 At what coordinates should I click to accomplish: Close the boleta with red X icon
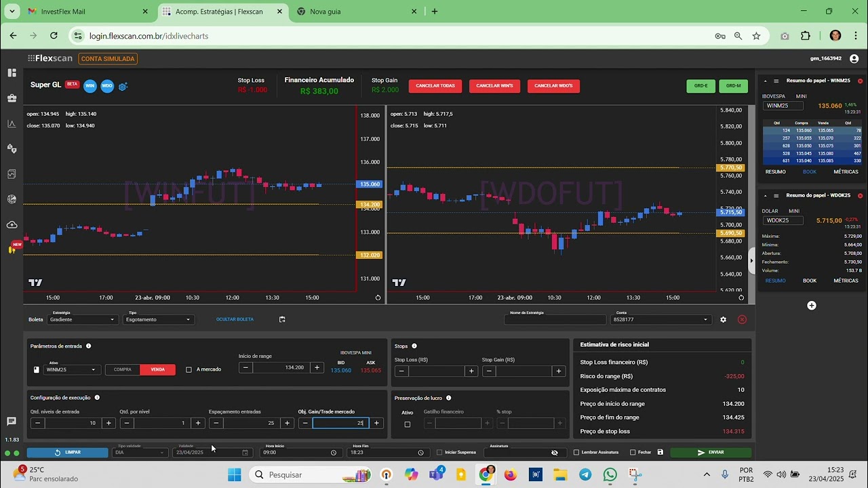tap(742, 319)
